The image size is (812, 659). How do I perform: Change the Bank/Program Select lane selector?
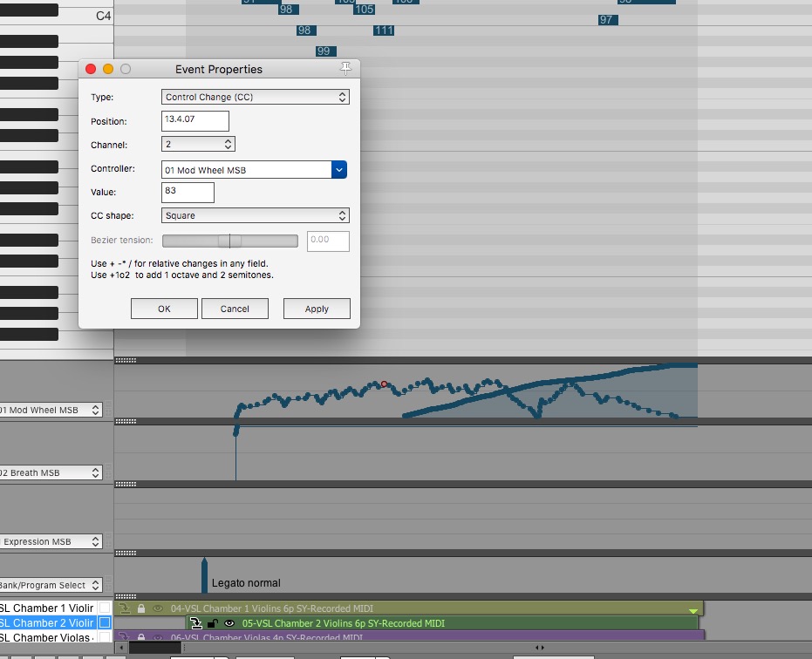click(51, 585)
